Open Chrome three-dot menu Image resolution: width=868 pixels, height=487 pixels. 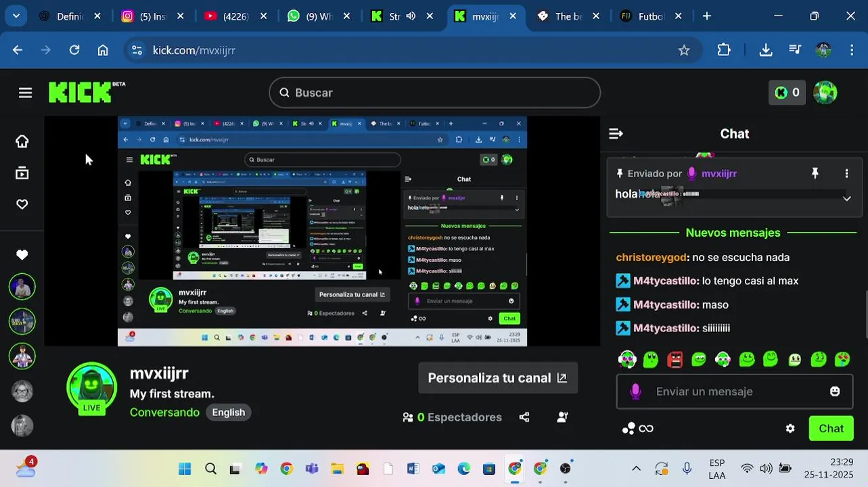pyautogui.click(x=852, y=50)
